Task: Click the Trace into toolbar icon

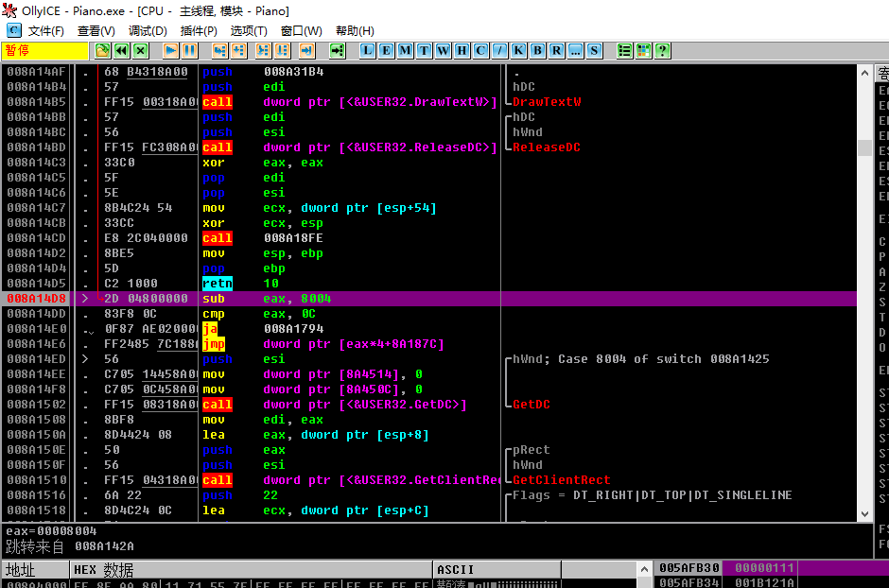Action: click(263, 51)
